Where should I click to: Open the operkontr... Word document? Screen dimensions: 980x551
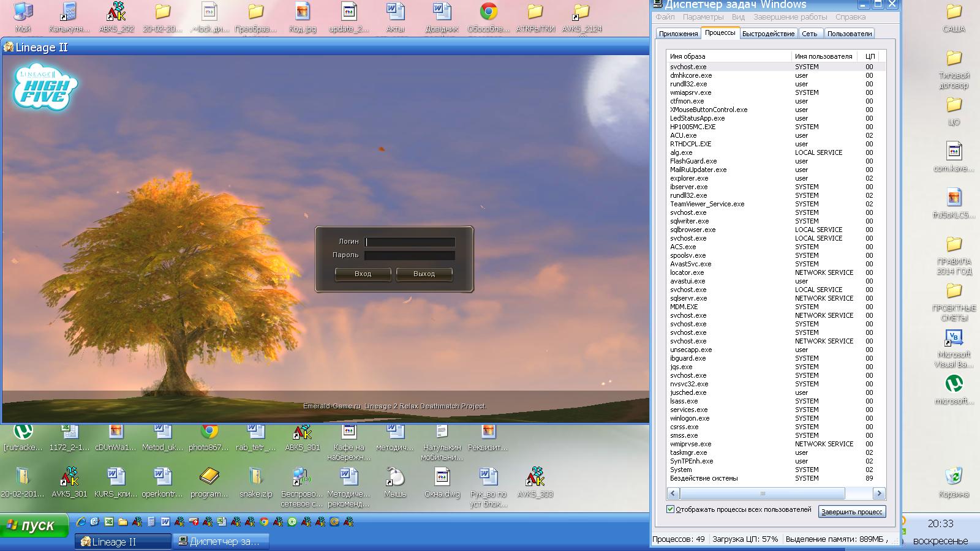tap(162, 482)
